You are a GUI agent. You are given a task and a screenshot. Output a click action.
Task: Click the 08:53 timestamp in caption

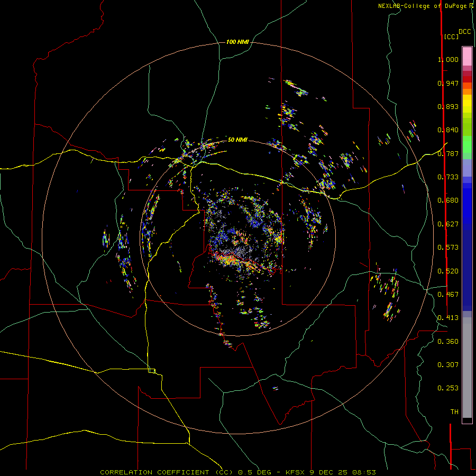pos(364,472)
